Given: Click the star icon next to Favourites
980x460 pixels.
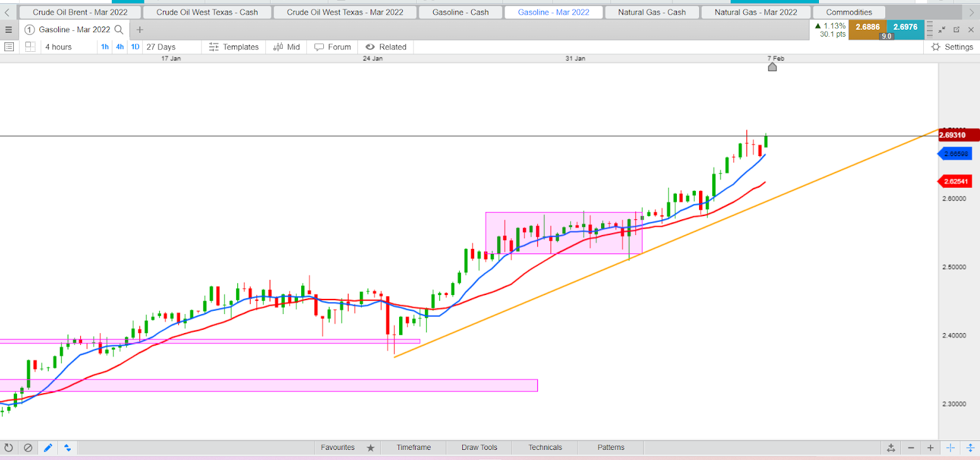Looking at the screenshot, I should tap(371, 448).
